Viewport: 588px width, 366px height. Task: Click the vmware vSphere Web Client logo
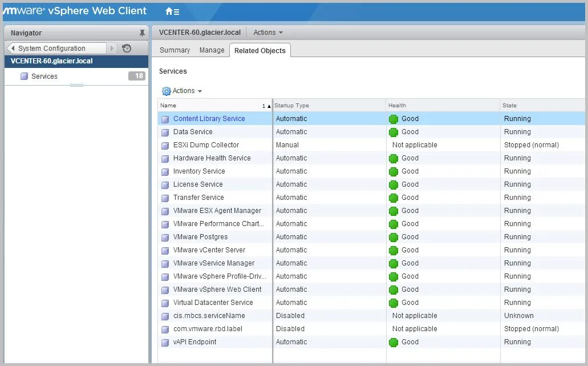click(75, 11)
